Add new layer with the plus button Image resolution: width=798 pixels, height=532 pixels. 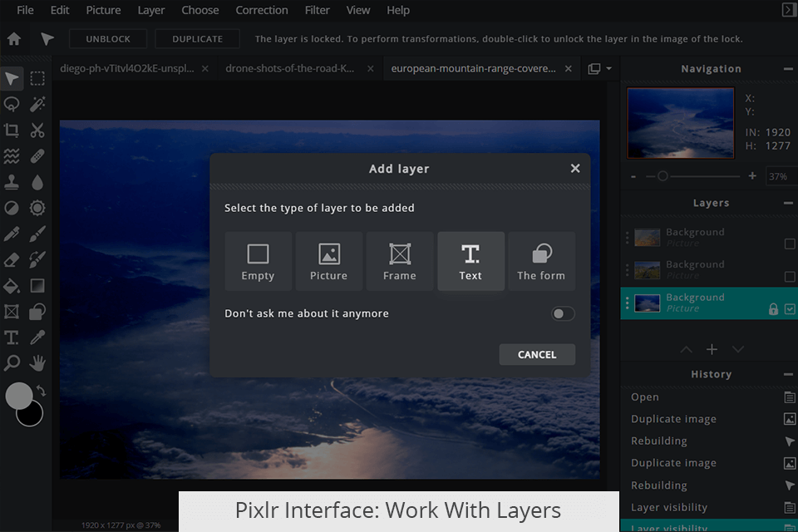(x=712, y=349)
